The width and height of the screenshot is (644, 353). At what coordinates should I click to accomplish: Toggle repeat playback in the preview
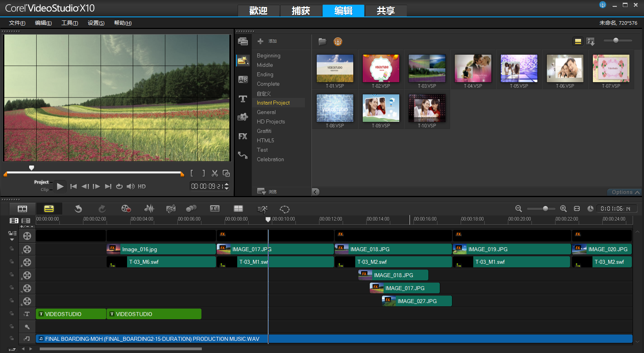tap(119, 186)
